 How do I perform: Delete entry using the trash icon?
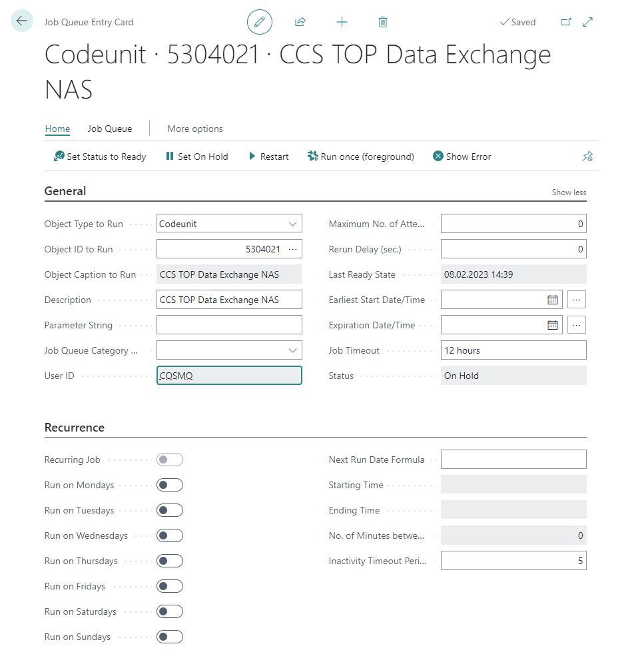383,22
